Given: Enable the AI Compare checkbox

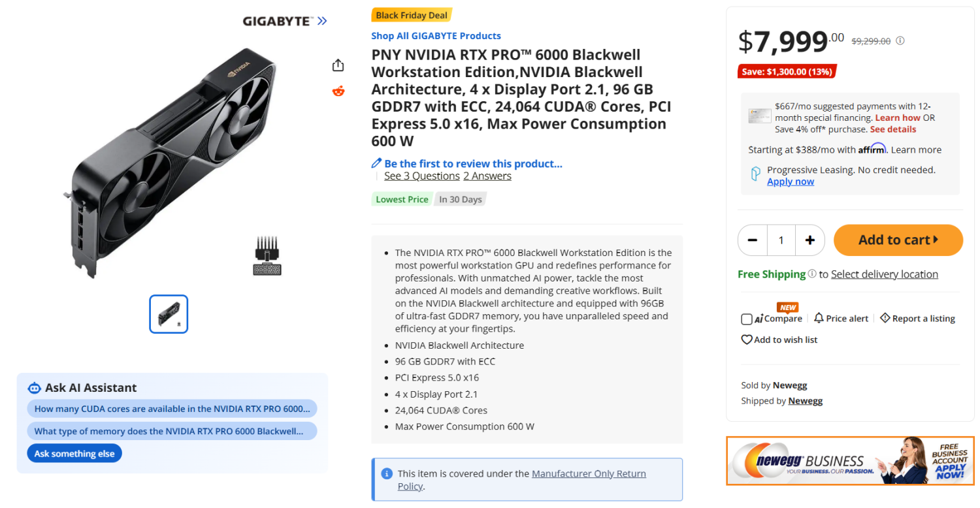Looking at the screenshot, I should point(747,319).
